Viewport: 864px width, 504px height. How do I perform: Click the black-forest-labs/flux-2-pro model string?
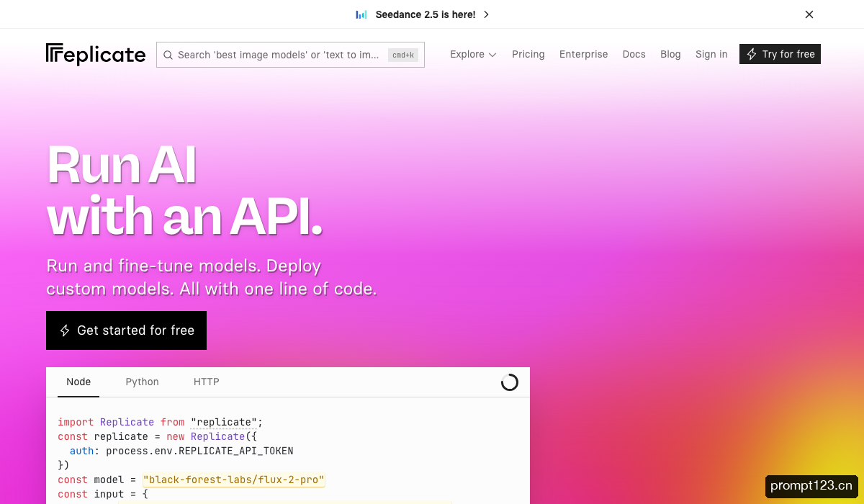(x=234, y=480)
